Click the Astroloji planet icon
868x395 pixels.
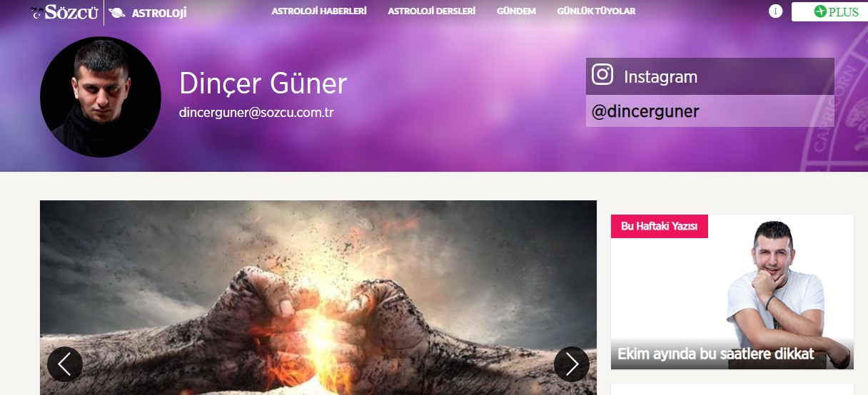click(117, 12)
